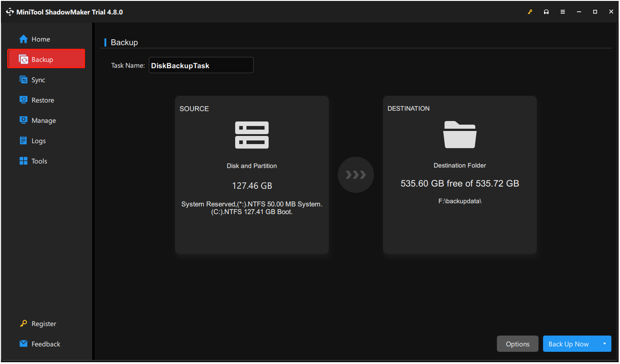620x364 pixels.
Task: Select the Manage backups icon
Action: pos(23,120)
